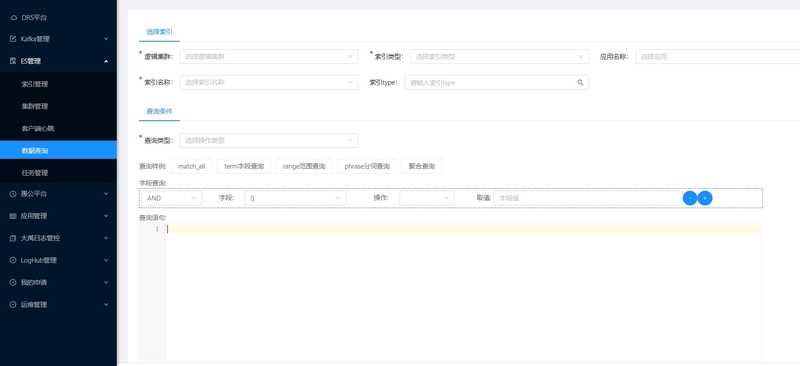Expand the 我的申请 menu chevron
The width and height of the screenshot is (800, 366).
click(x=106, y=282)
